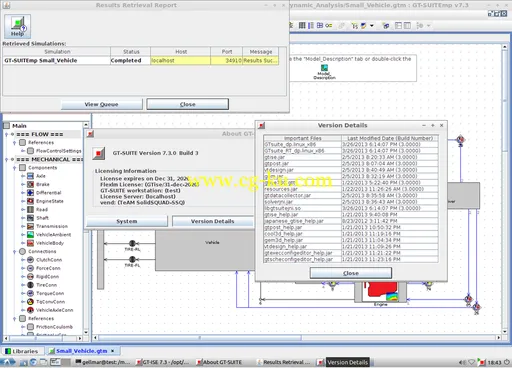This screenshot has width=512, height=368.
Task: Collapse the Components folder node
Action: click(x=14, y=168)
